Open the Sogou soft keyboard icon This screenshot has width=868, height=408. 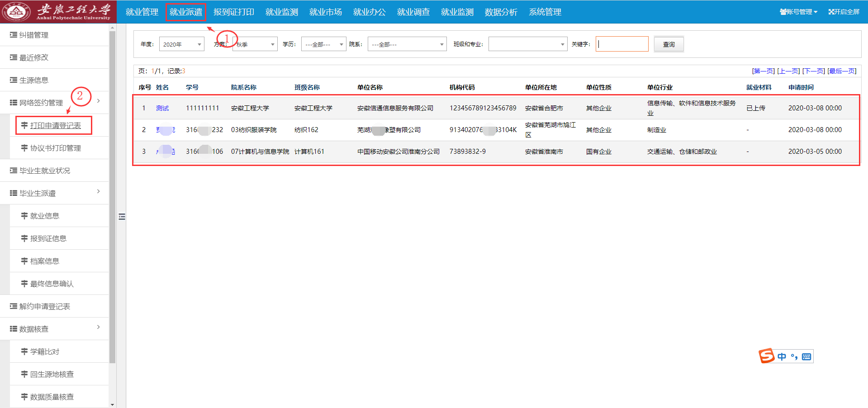click(x=806, y=357)
